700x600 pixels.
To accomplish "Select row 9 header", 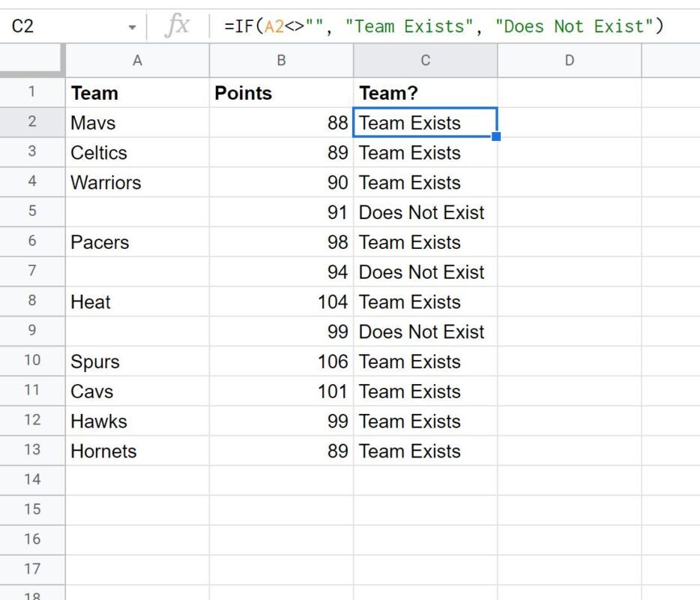I will click(x=32, y=331).
